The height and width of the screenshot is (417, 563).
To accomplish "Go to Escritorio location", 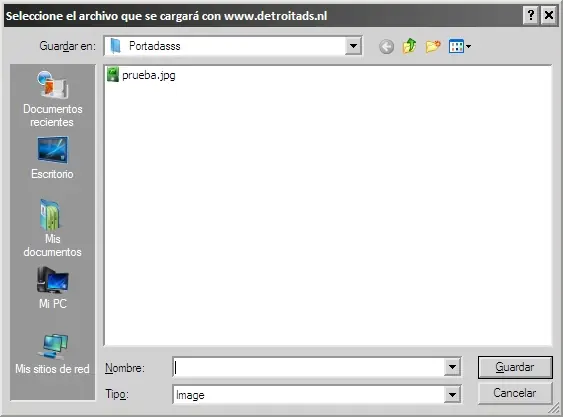I will pos(52,158).
